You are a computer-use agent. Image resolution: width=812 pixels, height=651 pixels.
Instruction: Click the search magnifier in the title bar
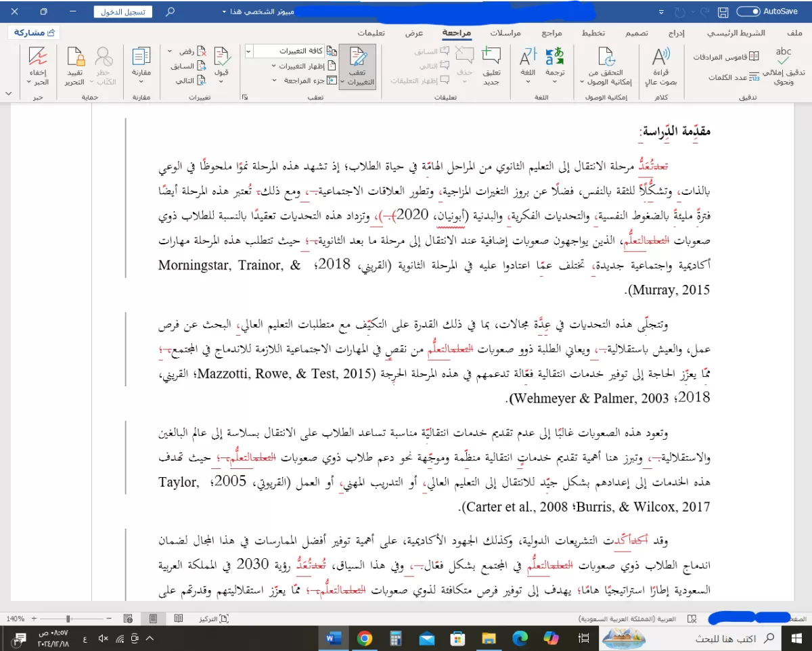(x=171, y=12)
